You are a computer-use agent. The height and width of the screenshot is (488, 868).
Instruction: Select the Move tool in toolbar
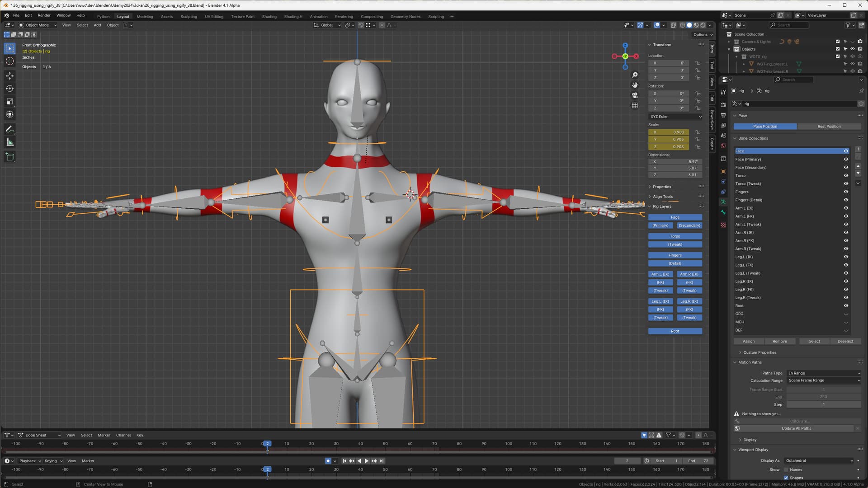click(9, 76)
